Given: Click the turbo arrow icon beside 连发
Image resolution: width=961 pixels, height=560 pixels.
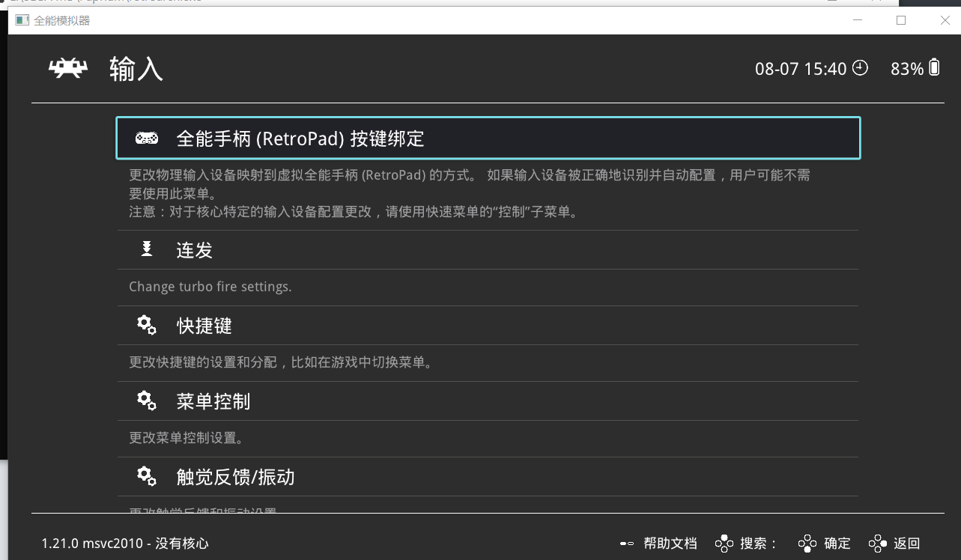Looking at the screenshot, I should pyautogui.click(x=147, y=249).
